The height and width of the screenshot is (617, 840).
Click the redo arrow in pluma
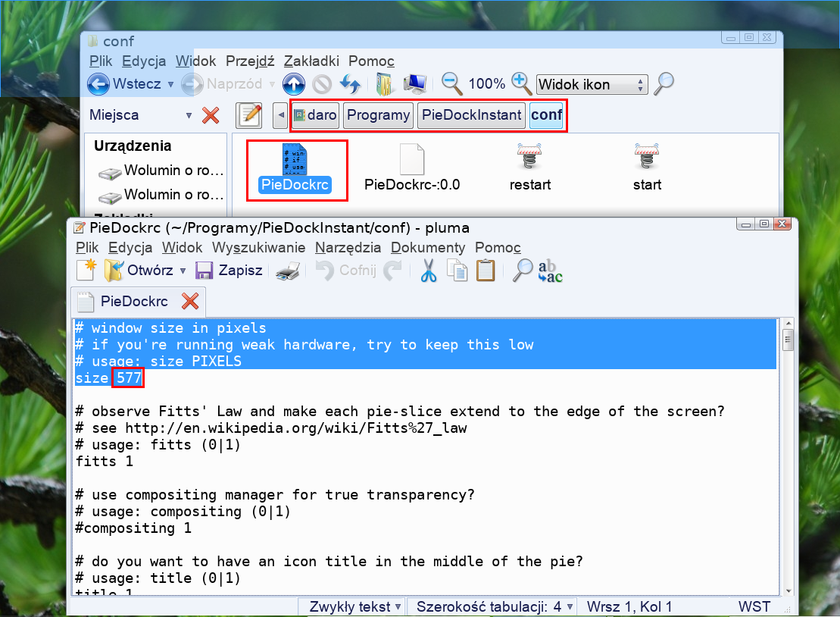point(392,270)
